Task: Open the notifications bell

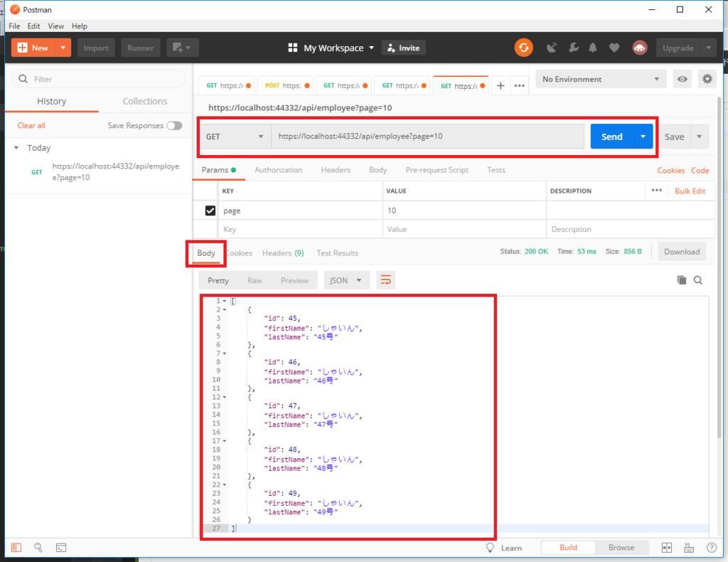Action: click(x=593, y=48)
